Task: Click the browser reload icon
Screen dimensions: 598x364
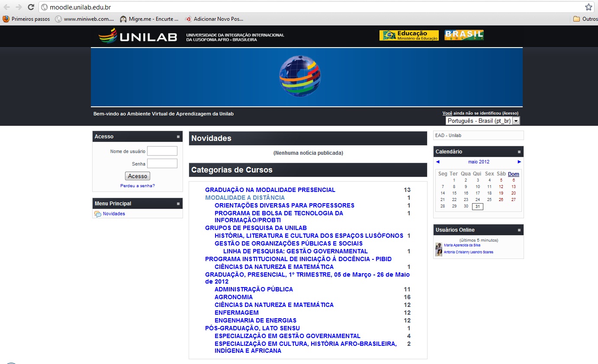Action: coord(31,7)
